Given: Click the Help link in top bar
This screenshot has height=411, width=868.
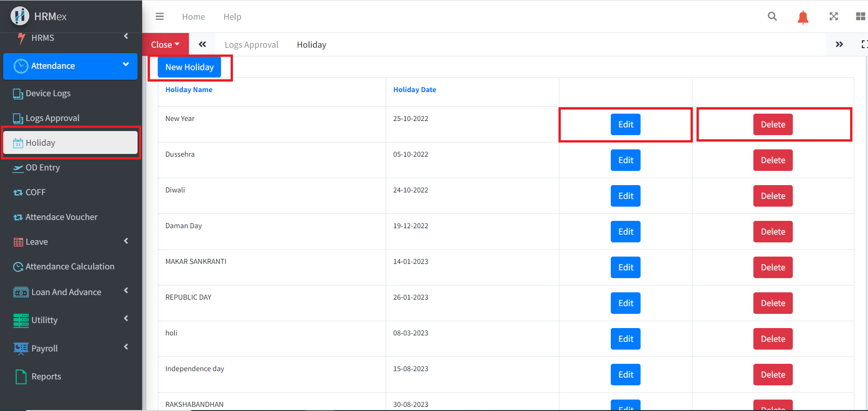Looking at the screenshot, I should 232,16.
